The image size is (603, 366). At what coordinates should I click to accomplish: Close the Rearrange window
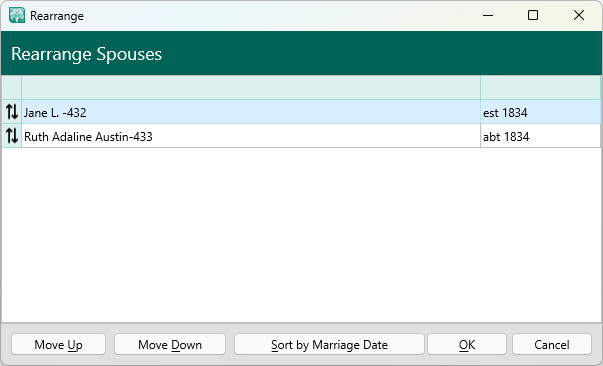(x=578, y=15)
